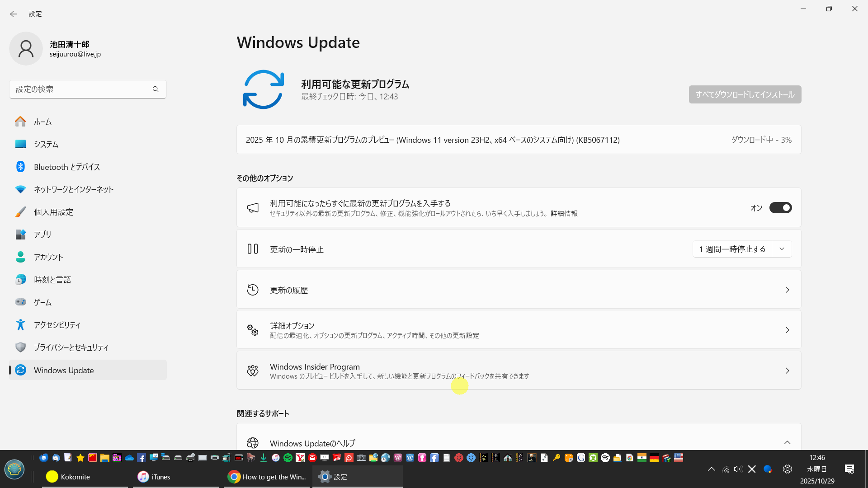The image size is (868, 488).
Task: Click the Insider Program hearts icon
Action: point(253,371)
